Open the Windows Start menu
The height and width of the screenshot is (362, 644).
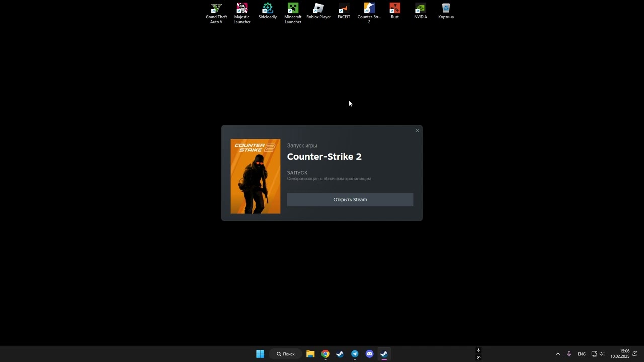click(260, 354)
